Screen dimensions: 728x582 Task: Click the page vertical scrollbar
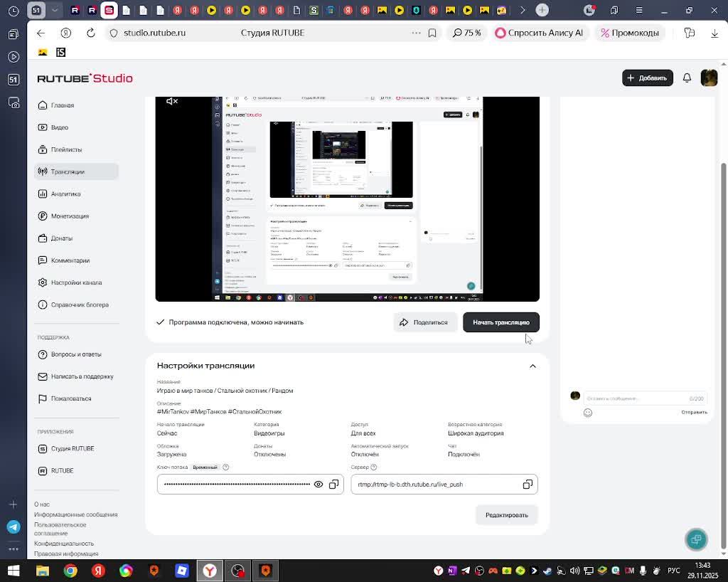[723, 355]
